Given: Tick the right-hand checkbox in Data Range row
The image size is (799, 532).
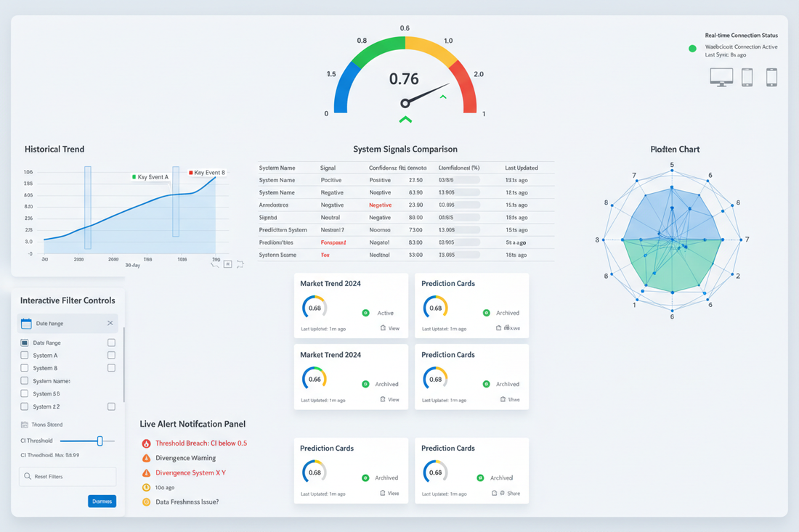Looking at the screenshot, I should pyautogui.click(x=112, y=343).
